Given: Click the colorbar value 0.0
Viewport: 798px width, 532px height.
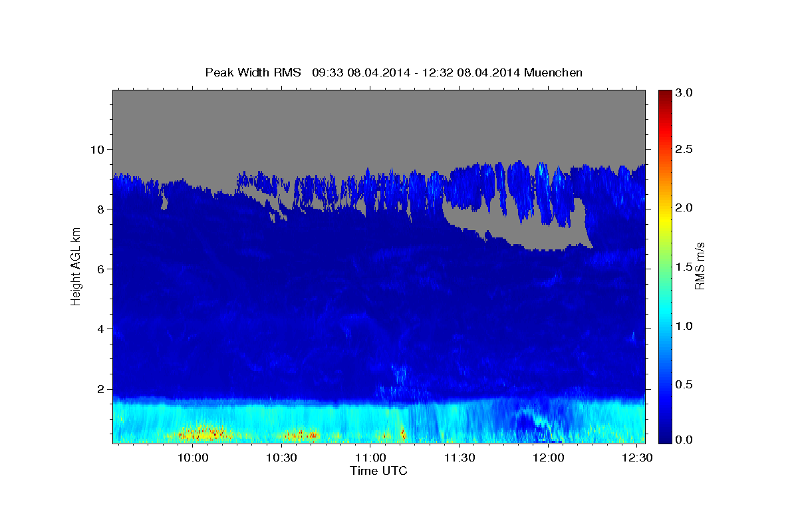Looking at the screenshot, I should (684, 440).
